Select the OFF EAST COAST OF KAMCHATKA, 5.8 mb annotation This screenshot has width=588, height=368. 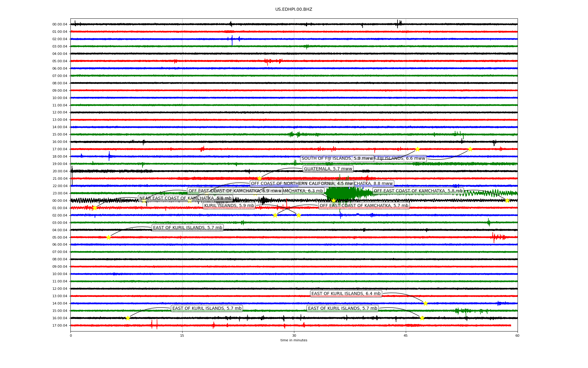tap(418, 191)
